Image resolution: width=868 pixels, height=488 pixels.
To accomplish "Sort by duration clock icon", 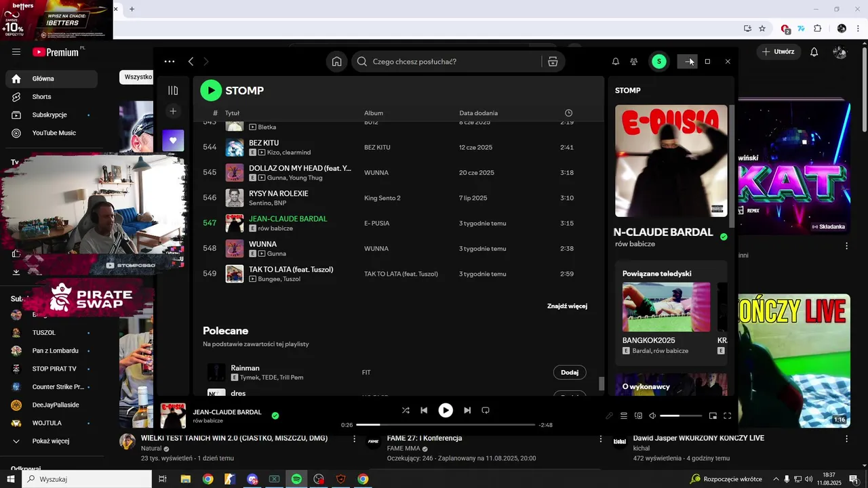I will coord(568,113).
